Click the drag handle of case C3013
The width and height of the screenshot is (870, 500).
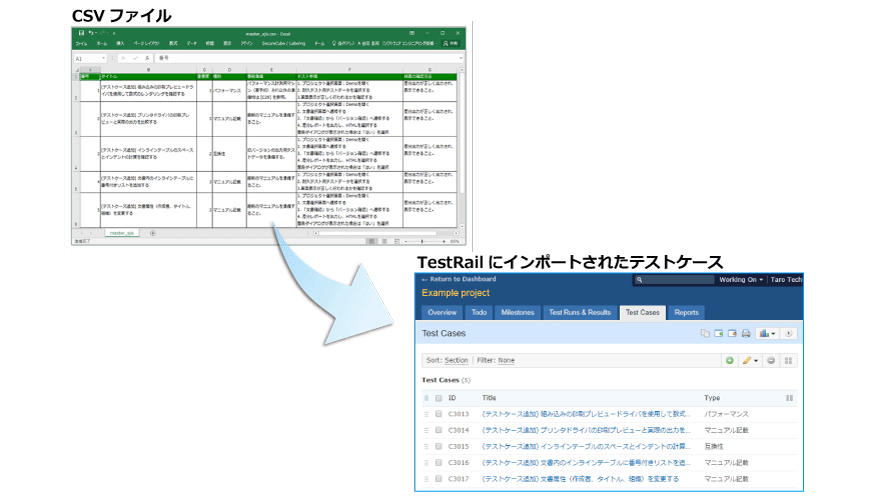426,414
